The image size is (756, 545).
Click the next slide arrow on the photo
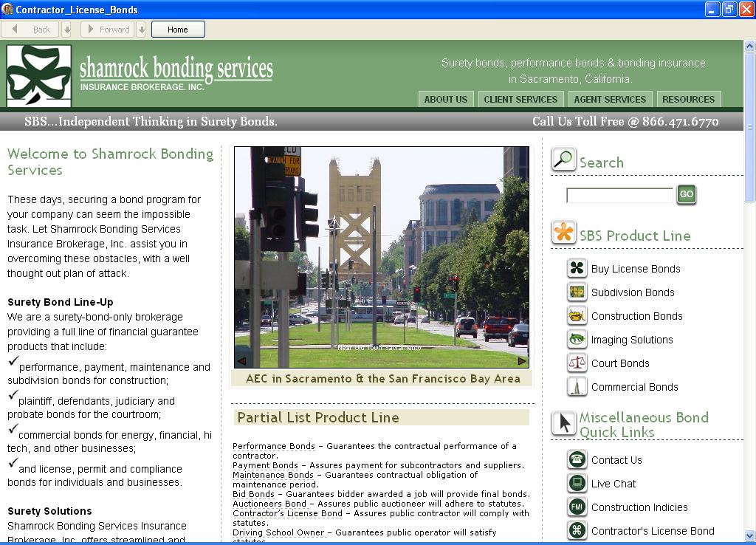(522, 361)
